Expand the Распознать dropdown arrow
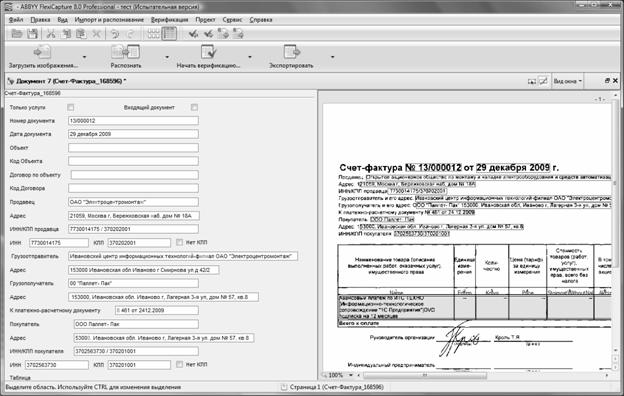Screen dimensions: 624x396 tap(167, 57)
